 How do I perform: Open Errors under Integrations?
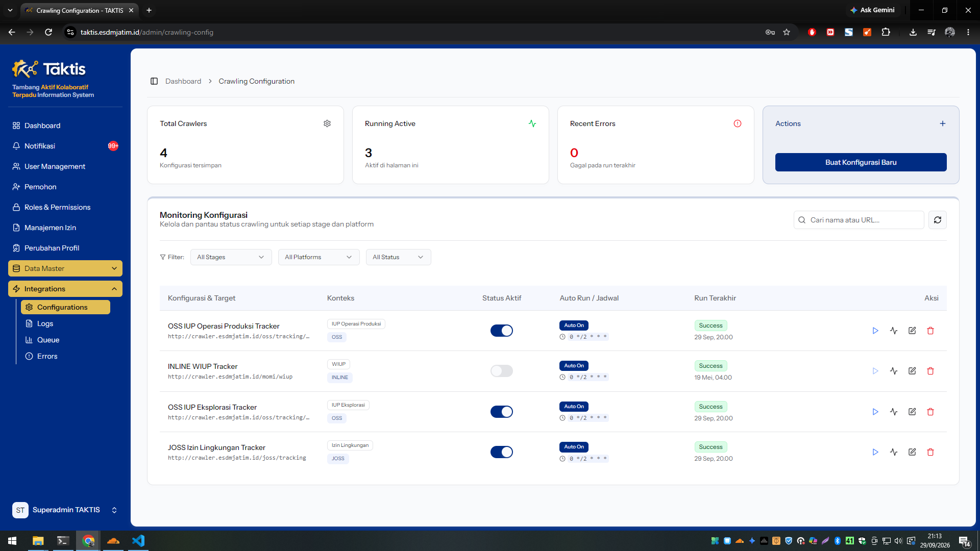tap(65, 356)
